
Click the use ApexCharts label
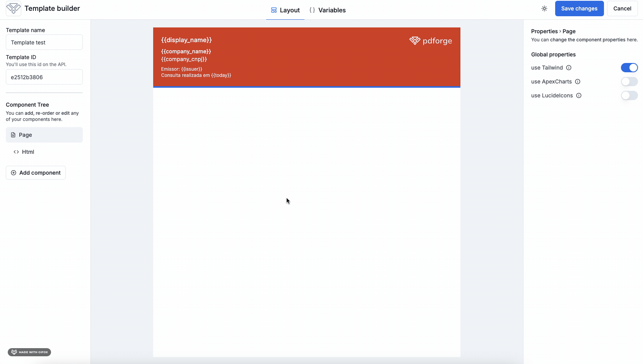tap(551, 82)
